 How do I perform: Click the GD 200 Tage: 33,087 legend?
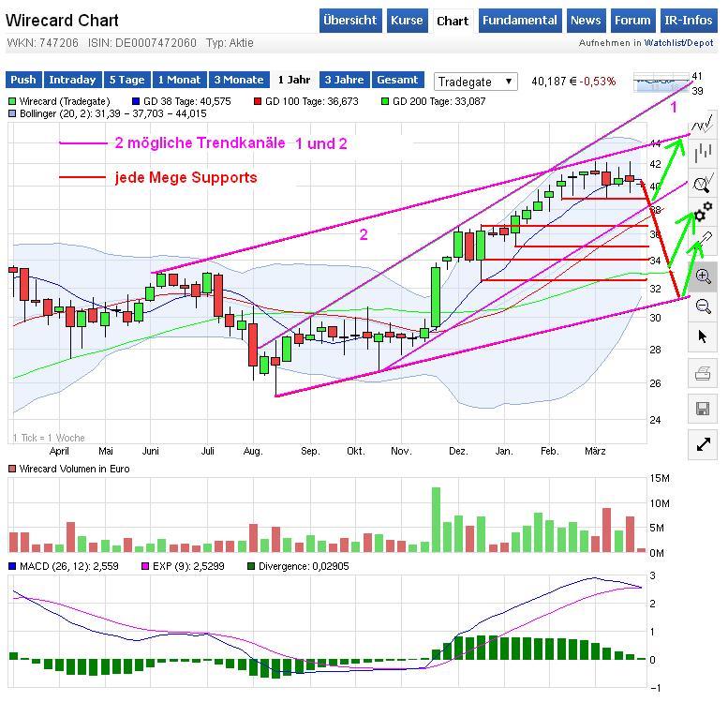click(x=433, y=101)
